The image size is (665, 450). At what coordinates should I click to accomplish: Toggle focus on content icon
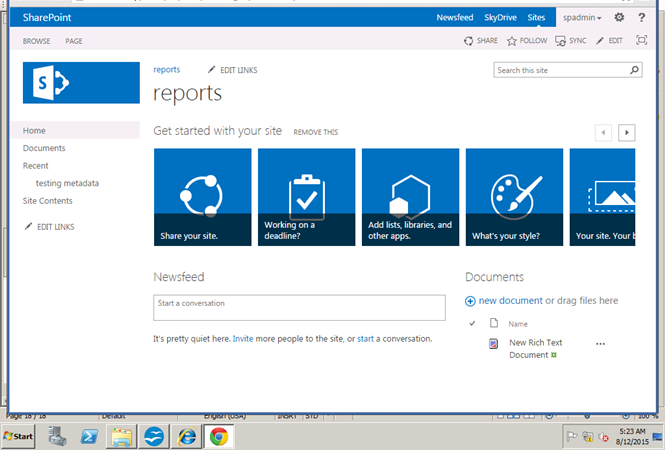641,41
